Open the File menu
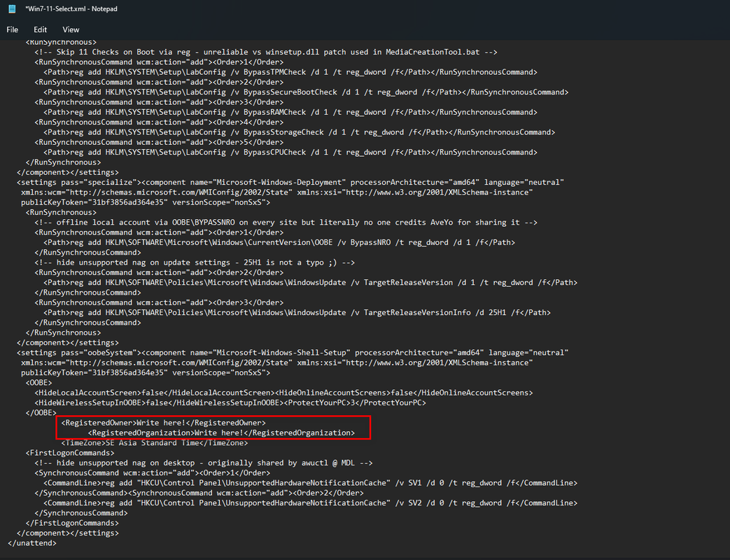Viewport: 730px width, 560px height. click(12, 29)
